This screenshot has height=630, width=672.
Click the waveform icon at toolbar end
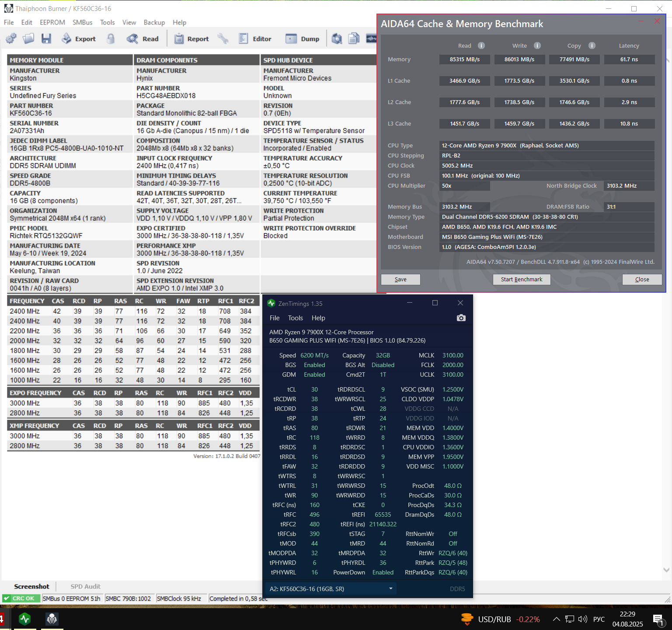click(x=371, y=38)
